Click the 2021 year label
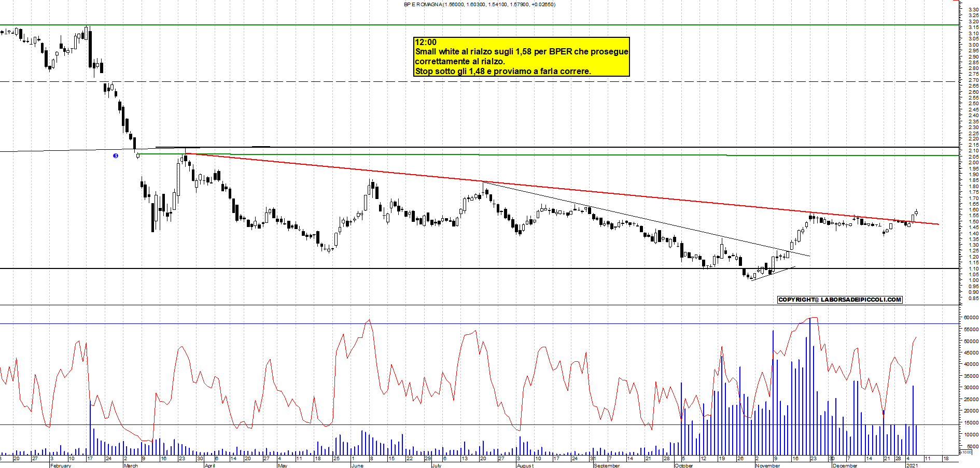This screenshot has width=980, height=468. pos(912,465)
